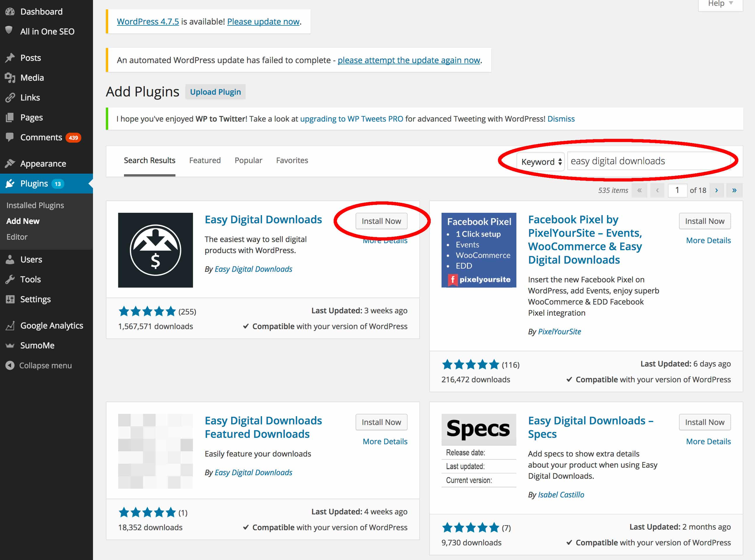Click the 439 comments count badge
This screenshot has width=755, height=560.
(x=73, y=138)
